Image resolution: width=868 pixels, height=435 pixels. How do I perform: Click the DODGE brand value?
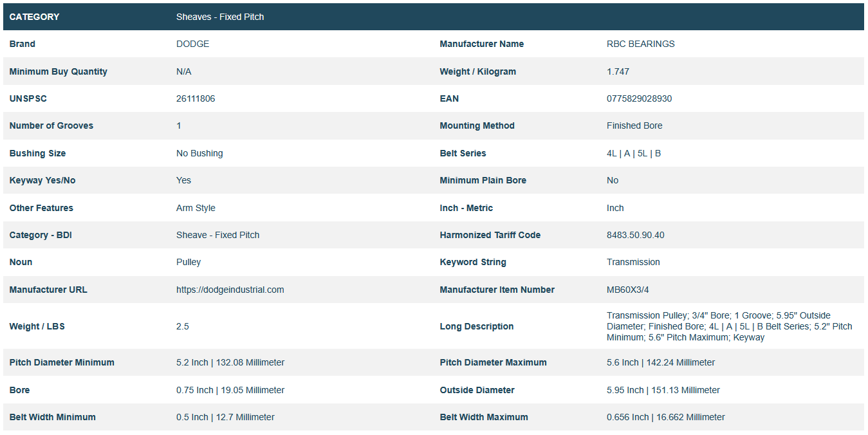192,44
